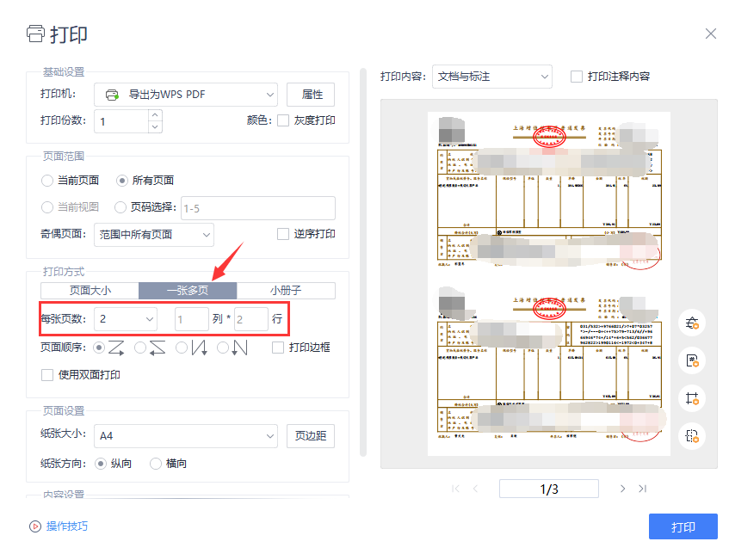This screenshot has width=729, height=560.
Task: Click the 属性 button
Action: [311, 95]
